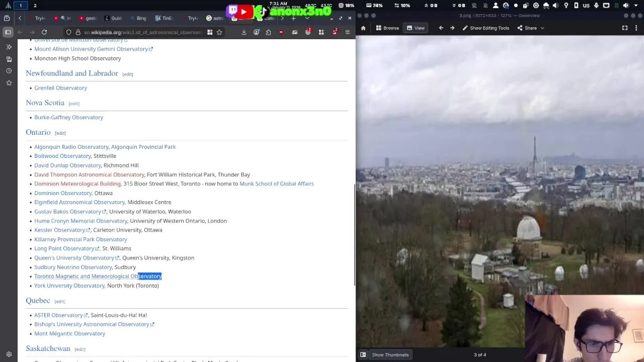644x362 pixels.
Task: Click edit link beside Ontario heading
Action: [60, 133]
